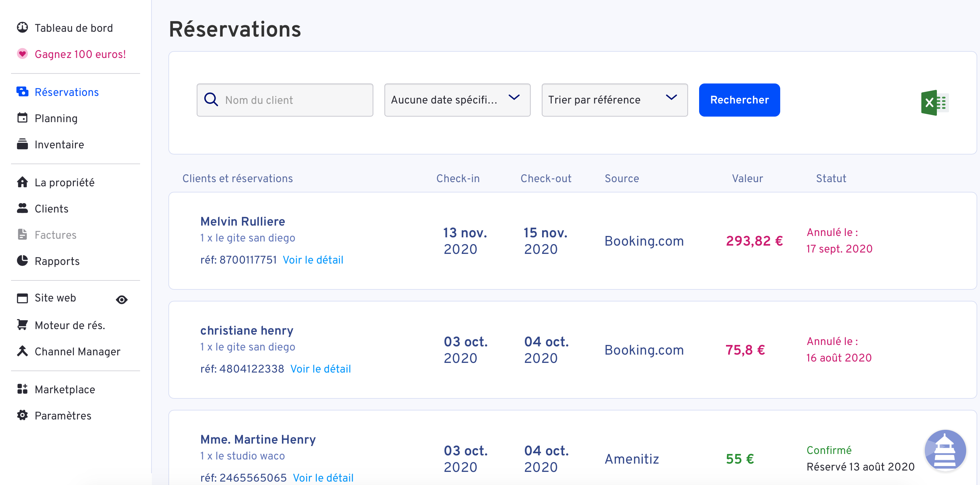Image resolution: width=980 pixels, height=485 pixels.
Task: Export reservations with the Excel icon
Action: 935,103
